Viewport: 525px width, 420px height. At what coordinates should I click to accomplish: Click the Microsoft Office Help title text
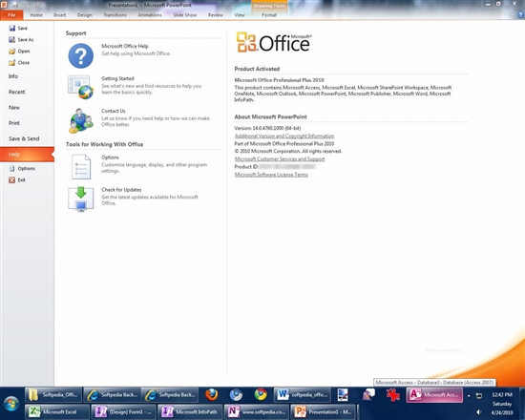coord(125,46)
